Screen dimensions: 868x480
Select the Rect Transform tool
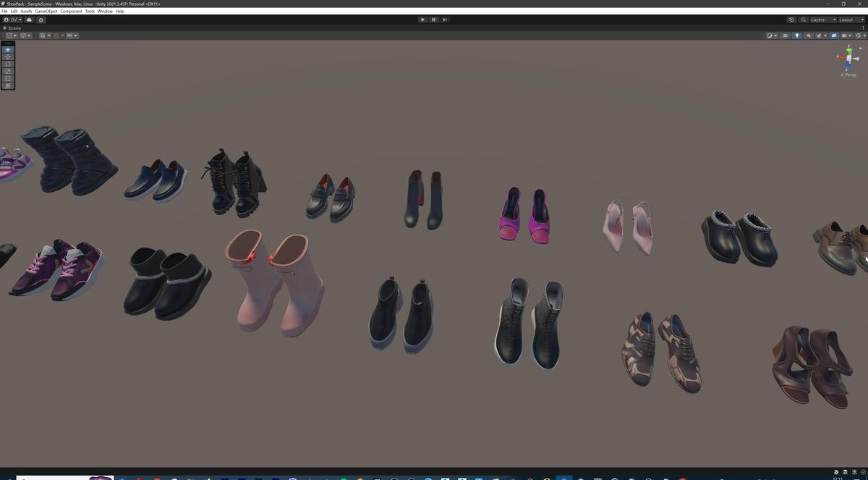click(7, 78)
